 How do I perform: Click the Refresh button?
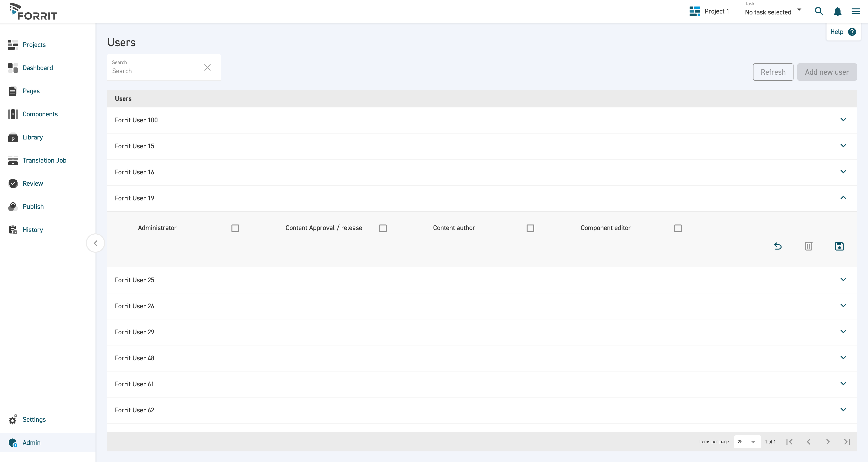[773, 72]
